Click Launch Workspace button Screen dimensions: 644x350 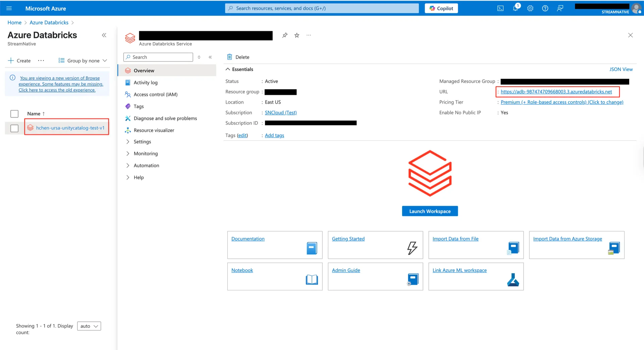[430, 211]
